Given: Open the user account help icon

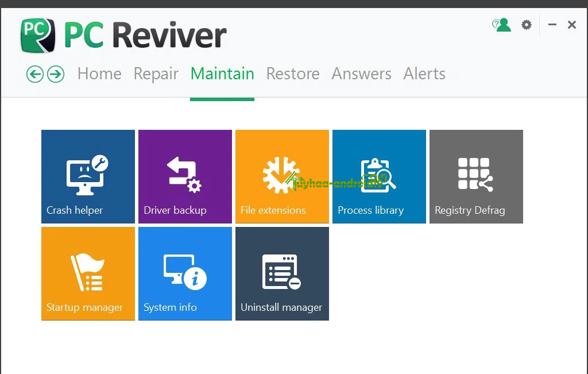Looking at the screenshot, I should click(x=502, y=25).
